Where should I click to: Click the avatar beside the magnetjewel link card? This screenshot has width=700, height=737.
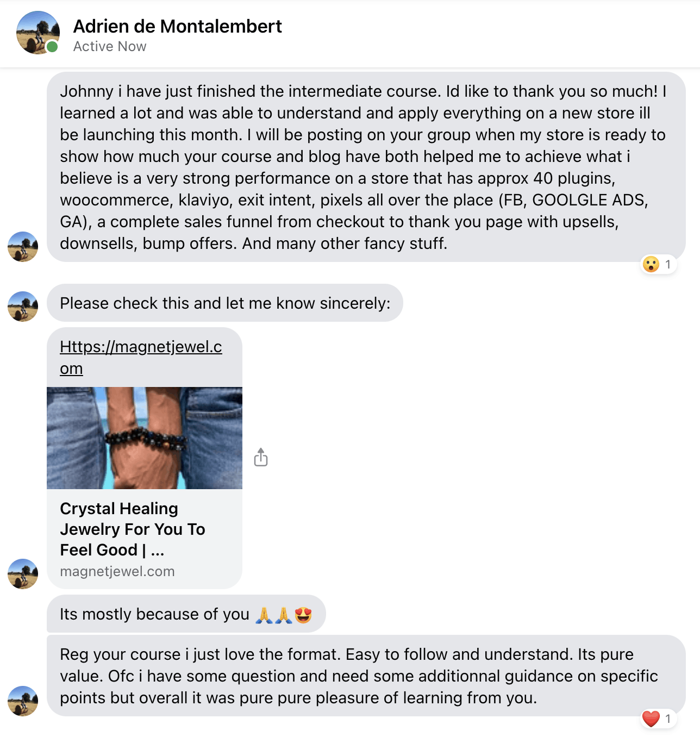(23, 574)
